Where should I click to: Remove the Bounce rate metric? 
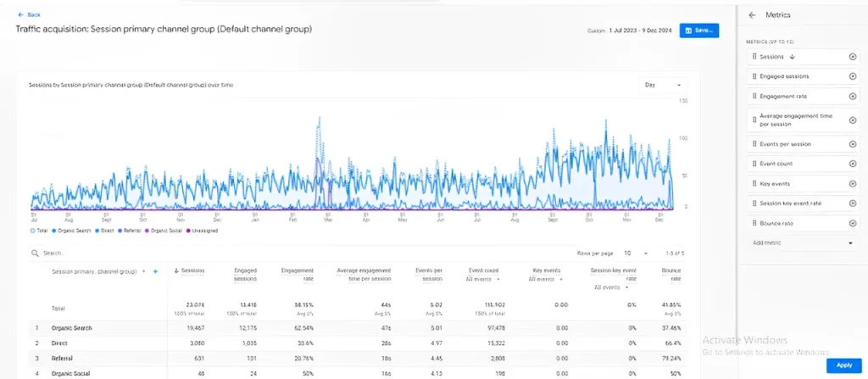pyautogui.click(x=852, y=223)
